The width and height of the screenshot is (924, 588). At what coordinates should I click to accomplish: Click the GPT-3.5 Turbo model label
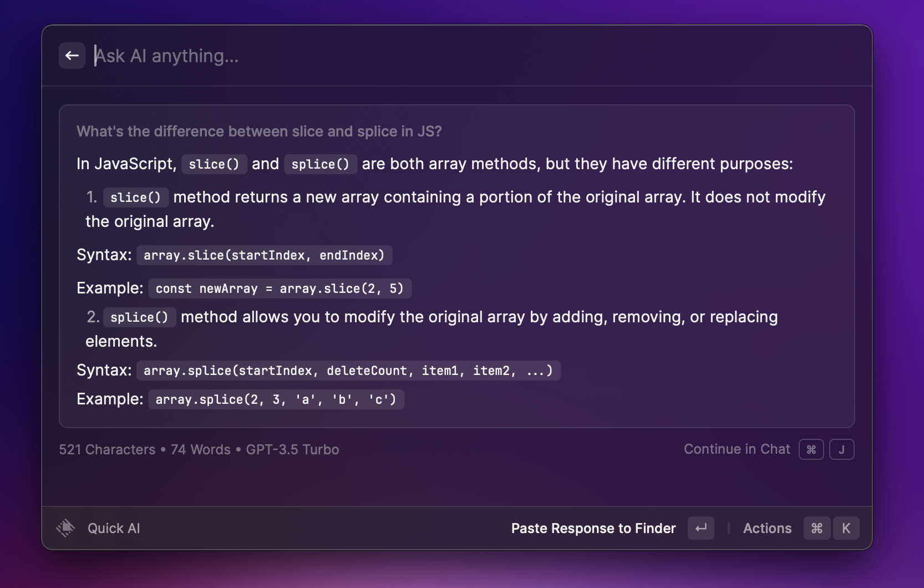(x=292, y=449)
